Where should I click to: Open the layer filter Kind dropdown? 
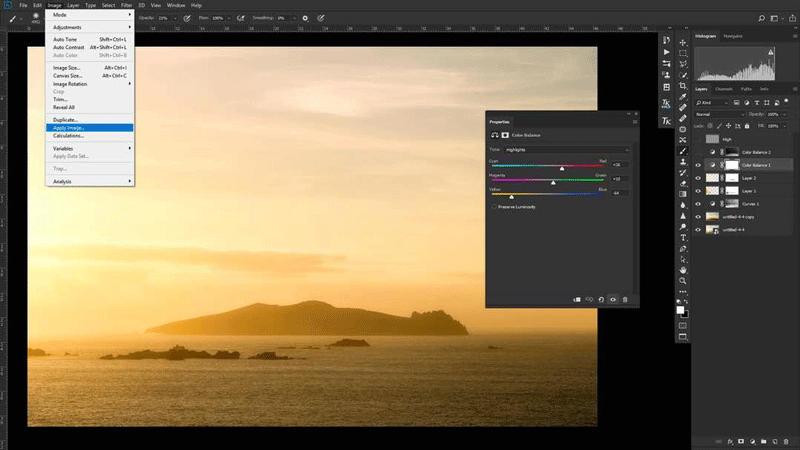pos(712,103)
